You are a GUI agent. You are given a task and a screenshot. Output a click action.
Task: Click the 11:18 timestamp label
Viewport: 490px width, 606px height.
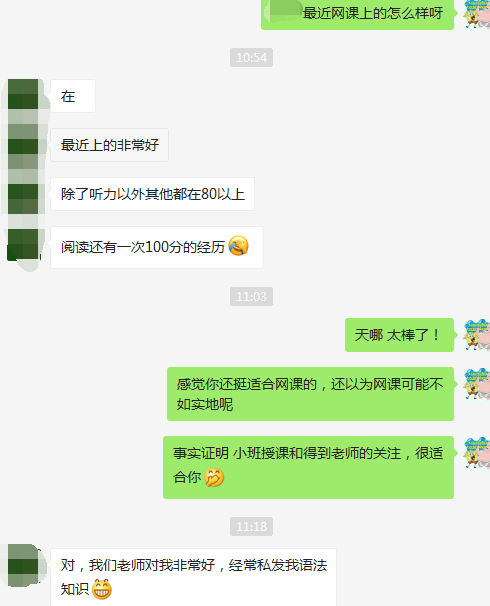click(252, 526)
